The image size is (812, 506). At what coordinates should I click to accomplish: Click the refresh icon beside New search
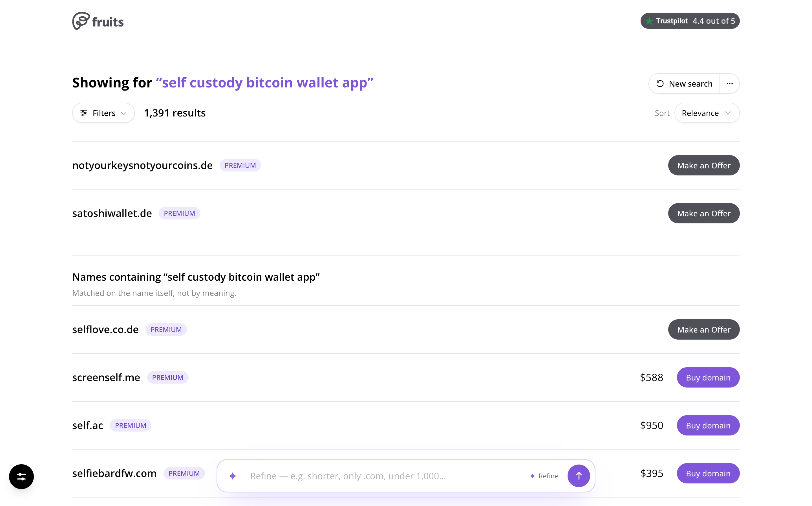coord(660,84)
